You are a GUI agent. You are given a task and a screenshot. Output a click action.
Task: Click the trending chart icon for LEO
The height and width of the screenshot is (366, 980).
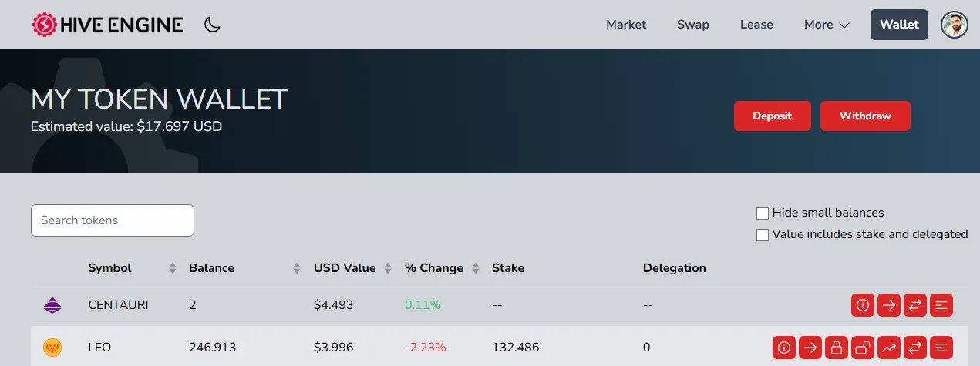tap(889, 348)
